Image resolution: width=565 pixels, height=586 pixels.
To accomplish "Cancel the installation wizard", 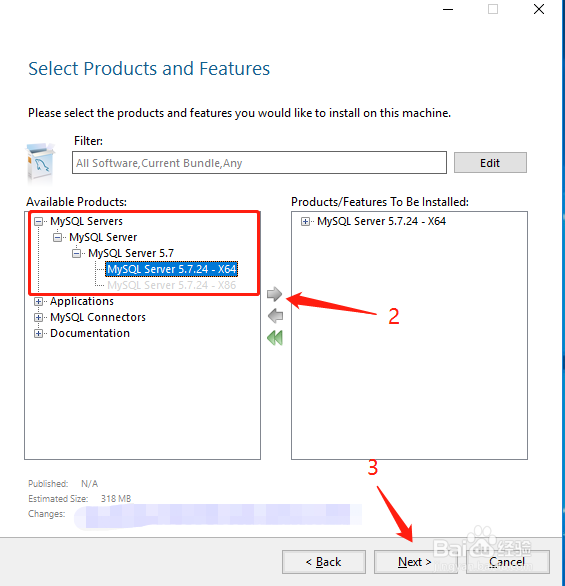I will [507, 562].
